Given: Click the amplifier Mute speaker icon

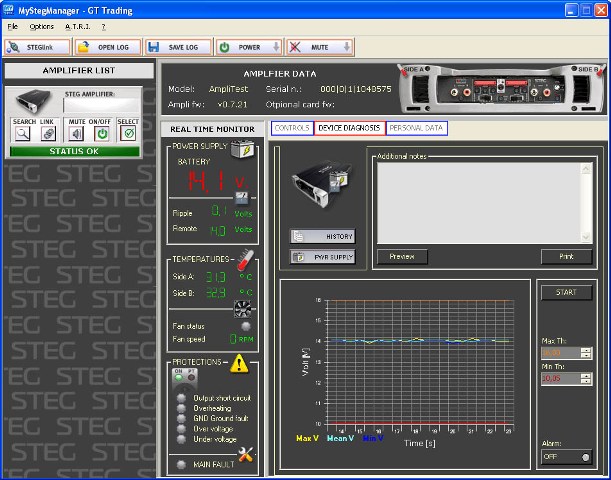Looking at the screenshot, I should (77, 135).
